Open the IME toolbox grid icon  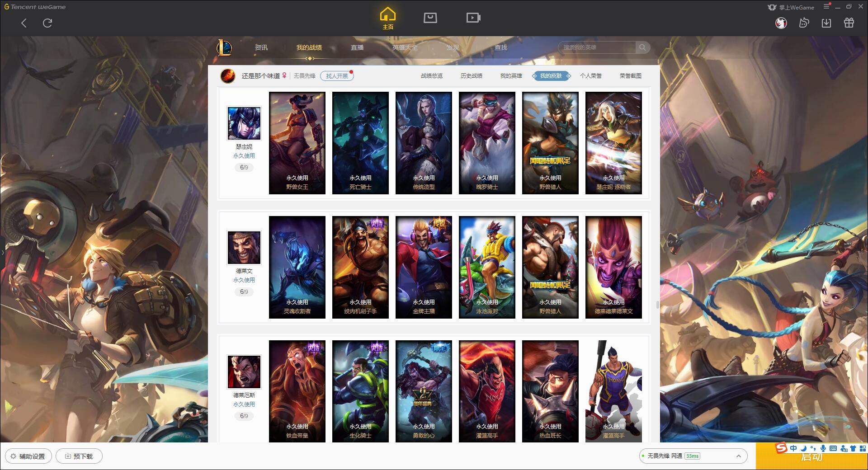click(x=863, y=448)
